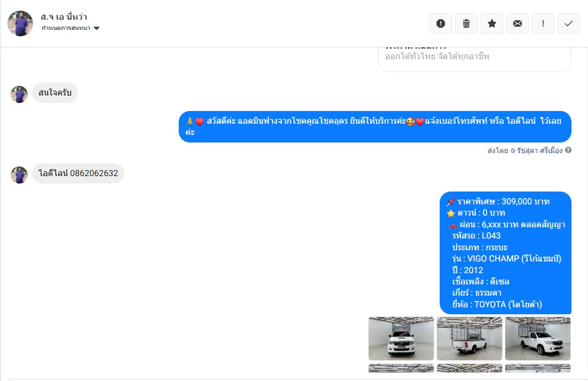This screenshot has height=381, width=588.
Task: Open rear-view white truck photo
Action: tap(470, 339)
